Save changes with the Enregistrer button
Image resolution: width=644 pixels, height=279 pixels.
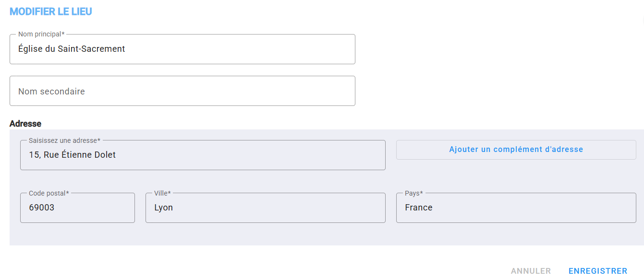[x=598, y=271]
